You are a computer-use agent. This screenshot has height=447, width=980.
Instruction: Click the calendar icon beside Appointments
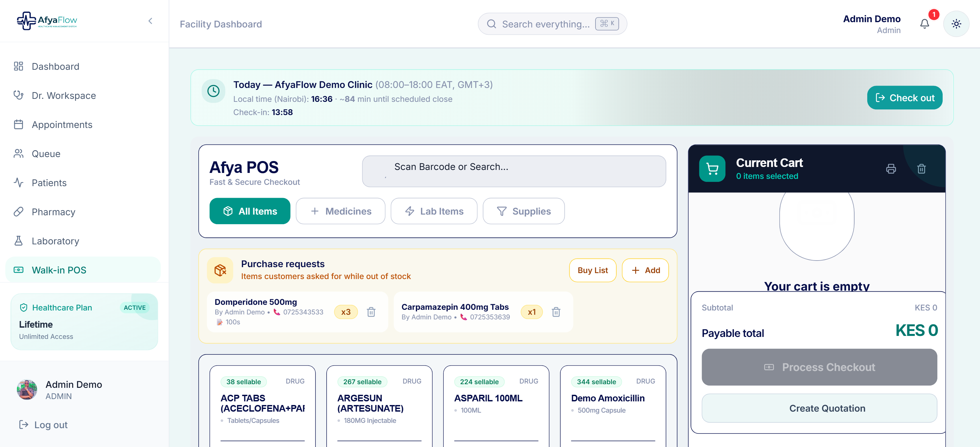[x=18, y=124]
